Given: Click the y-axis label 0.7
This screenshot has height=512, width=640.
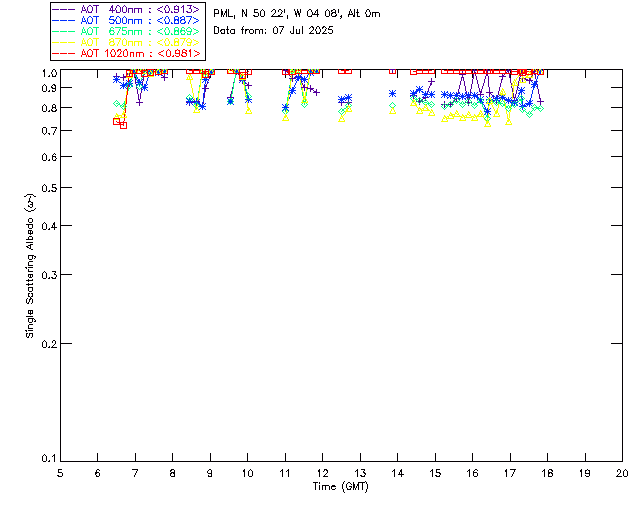Looking at the screenshot, I should tap(49, 131).
